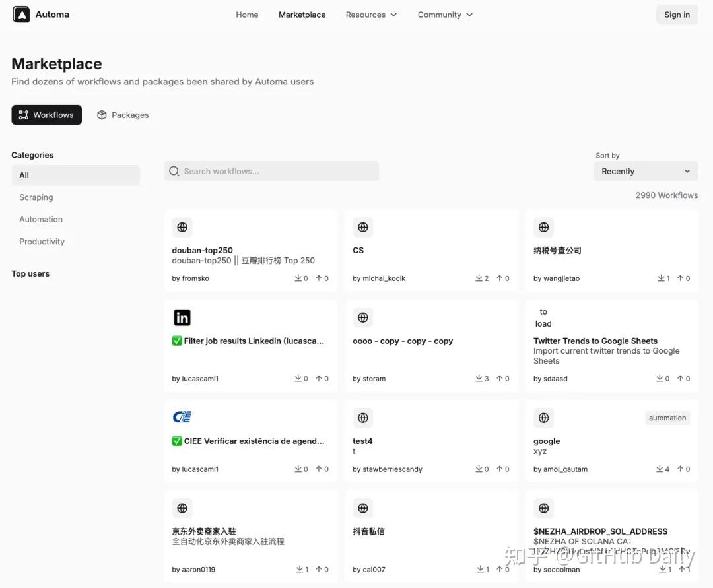Open the Sort by Recently dropdown
The image size is (713, 588).
(x=645, y=171)
